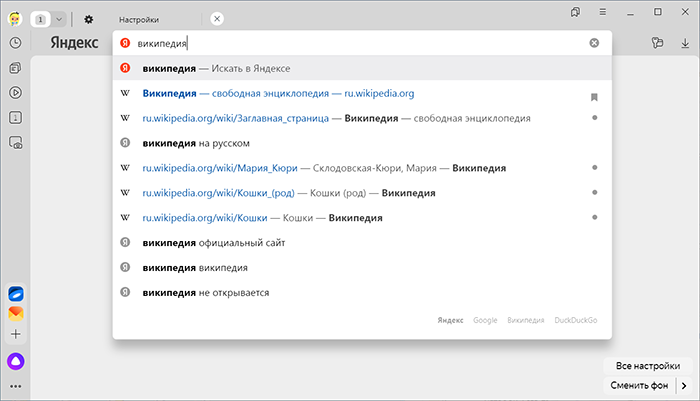Click into the address bar with википедия

(x=362, y=43)
